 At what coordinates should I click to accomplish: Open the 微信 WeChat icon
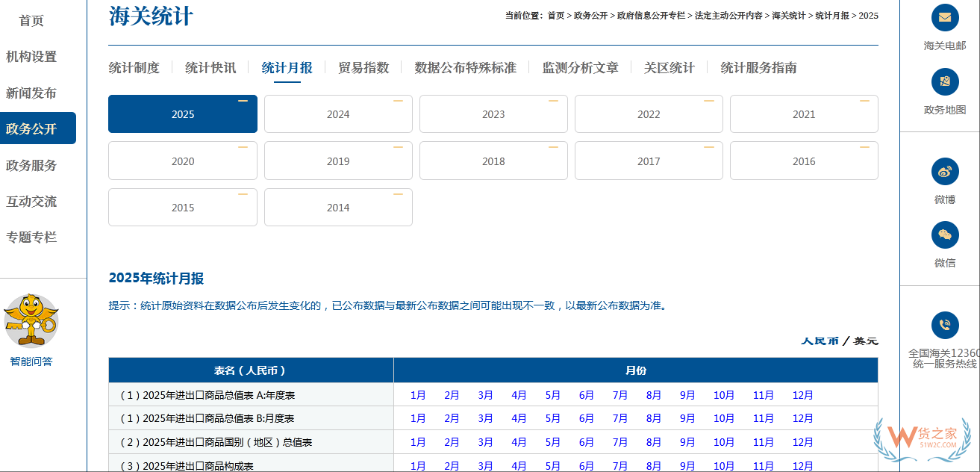coord(944,235)
